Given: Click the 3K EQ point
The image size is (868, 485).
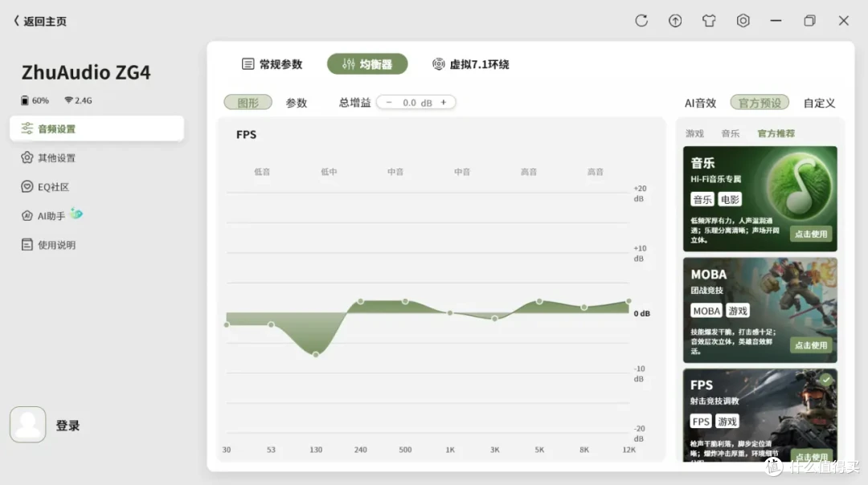Looking at the screenshot, I should click(x=494, y=319).
